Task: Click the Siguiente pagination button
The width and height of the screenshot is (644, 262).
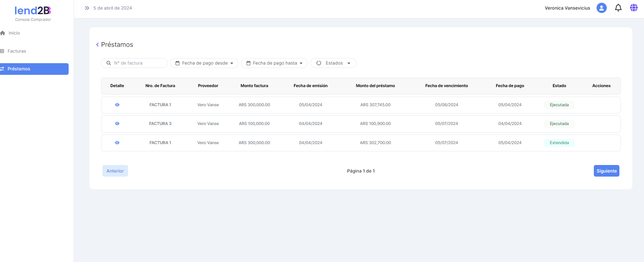Action: point(606,171)
